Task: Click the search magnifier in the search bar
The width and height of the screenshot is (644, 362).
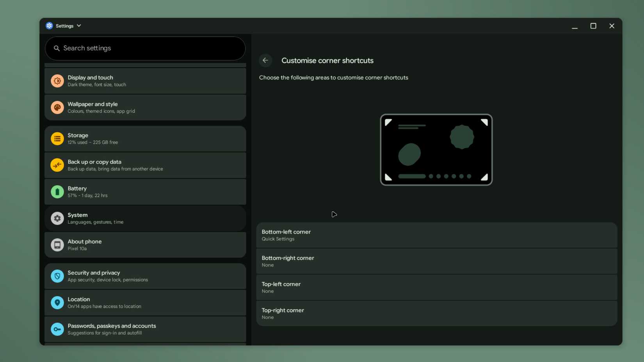Action: (x=57, y=48)
